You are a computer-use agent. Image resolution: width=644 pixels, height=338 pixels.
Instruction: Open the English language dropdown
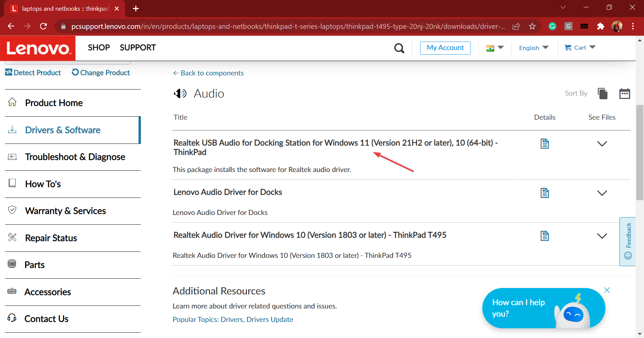(x=534, y=48)
